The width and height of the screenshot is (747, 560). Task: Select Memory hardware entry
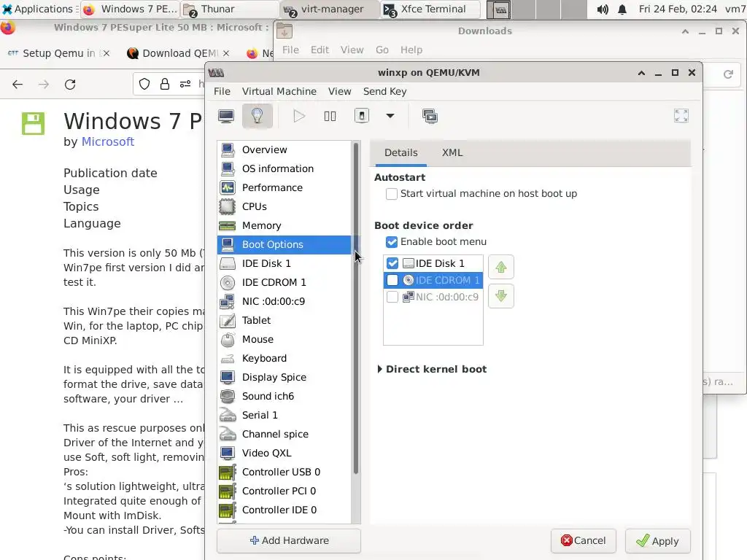tap(285, 226)
